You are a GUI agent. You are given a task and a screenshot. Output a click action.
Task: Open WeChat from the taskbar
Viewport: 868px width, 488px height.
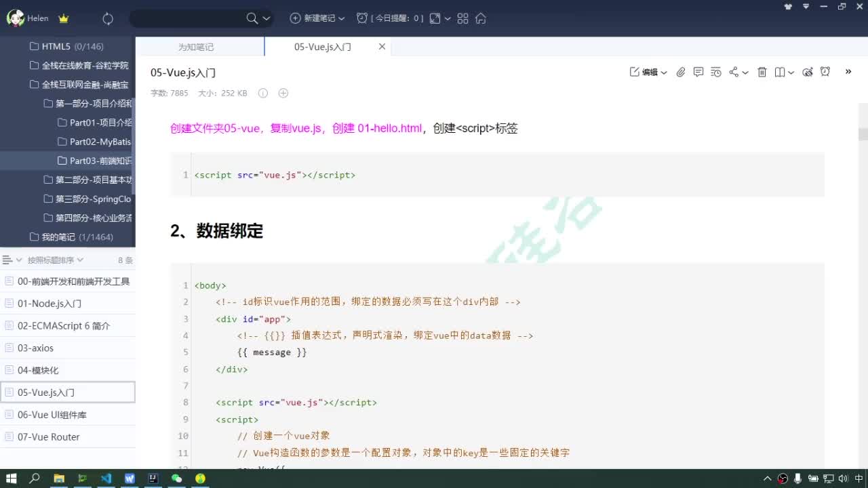click(177, 479)
